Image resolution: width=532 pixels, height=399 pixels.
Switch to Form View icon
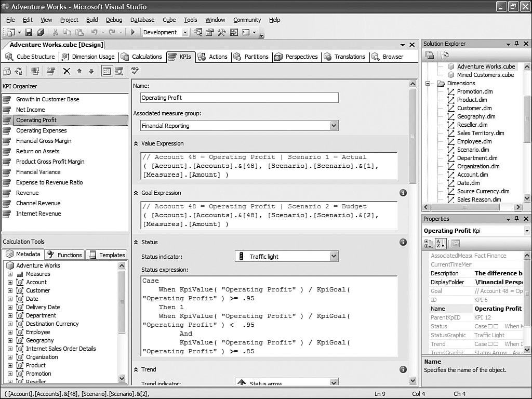[107, 71]
